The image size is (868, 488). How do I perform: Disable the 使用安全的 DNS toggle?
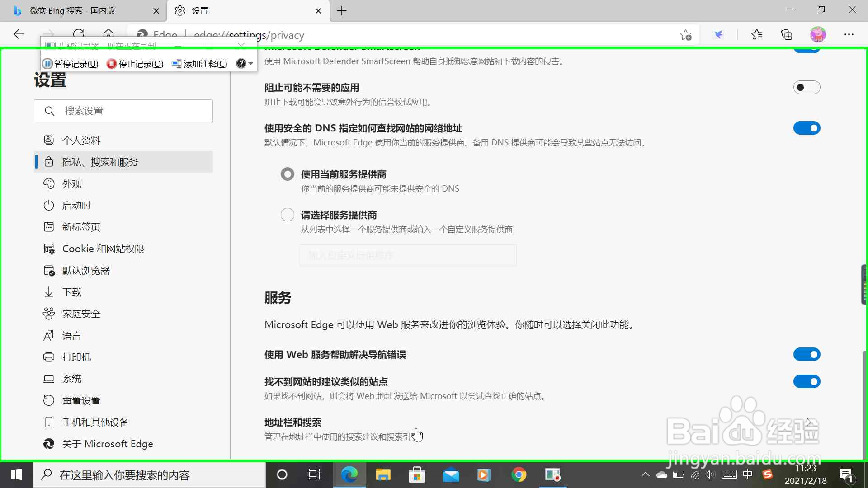tap(807, 128)
